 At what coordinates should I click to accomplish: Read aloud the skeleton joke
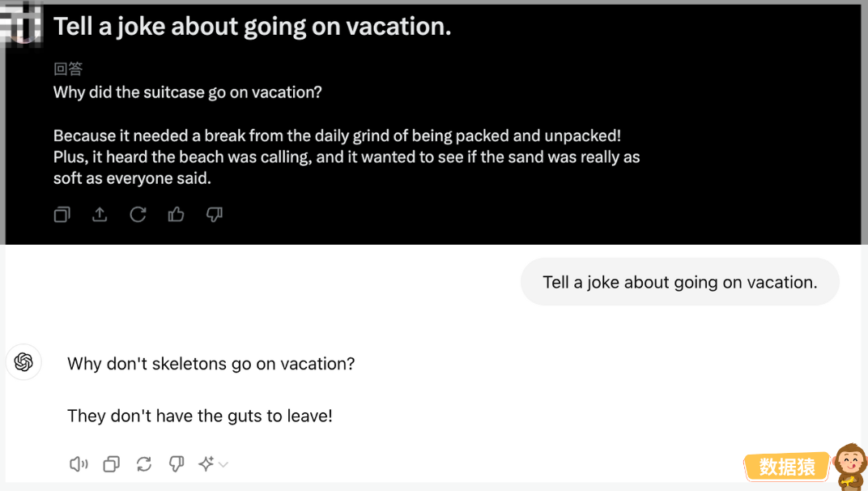(78, 463)
